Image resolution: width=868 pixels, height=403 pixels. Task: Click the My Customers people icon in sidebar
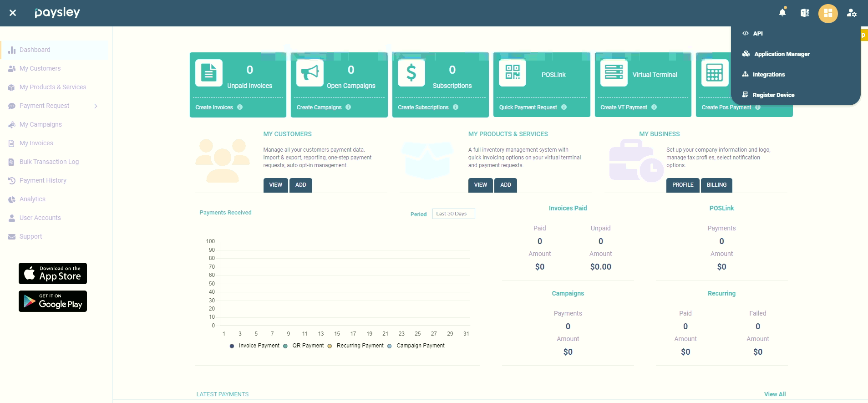pyautogui.click(x=12, y=68)
